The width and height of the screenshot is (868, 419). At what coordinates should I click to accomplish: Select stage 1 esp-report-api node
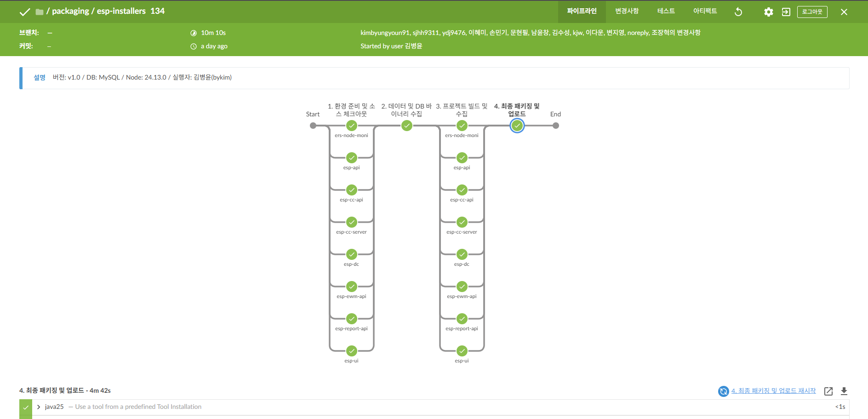pyautogui.click(x=352, y=319)
